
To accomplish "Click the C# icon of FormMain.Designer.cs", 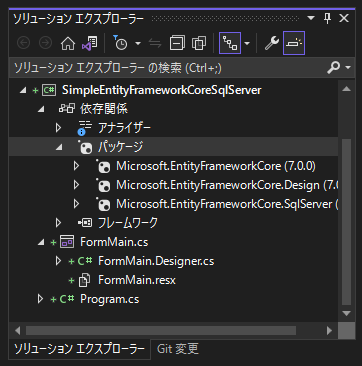I will coord(85,261).
